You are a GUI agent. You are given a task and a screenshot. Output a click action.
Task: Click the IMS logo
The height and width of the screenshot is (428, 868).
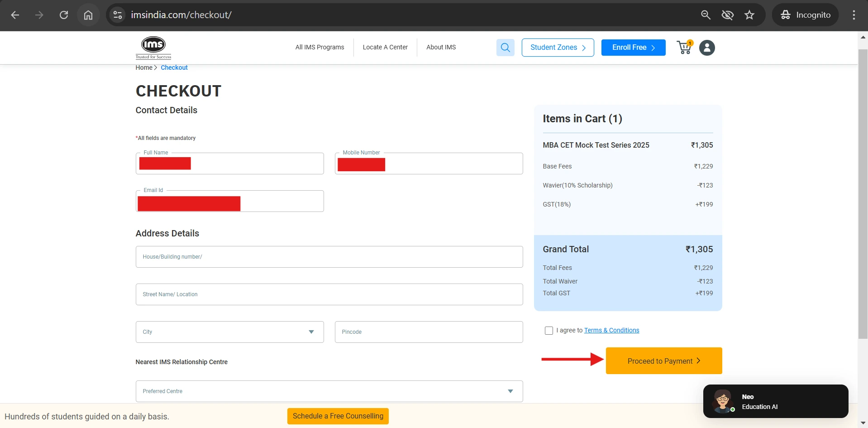click(153, 48)
